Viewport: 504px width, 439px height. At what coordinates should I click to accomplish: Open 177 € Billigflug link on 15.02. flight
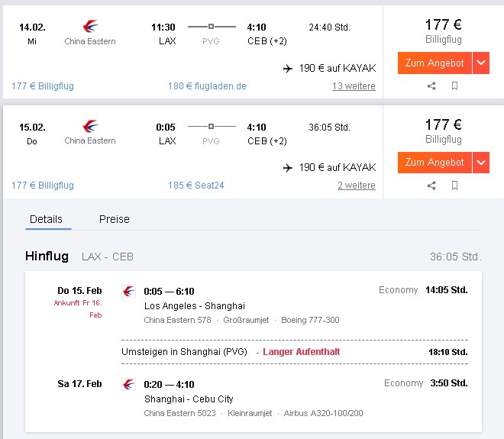coord(43,186)
